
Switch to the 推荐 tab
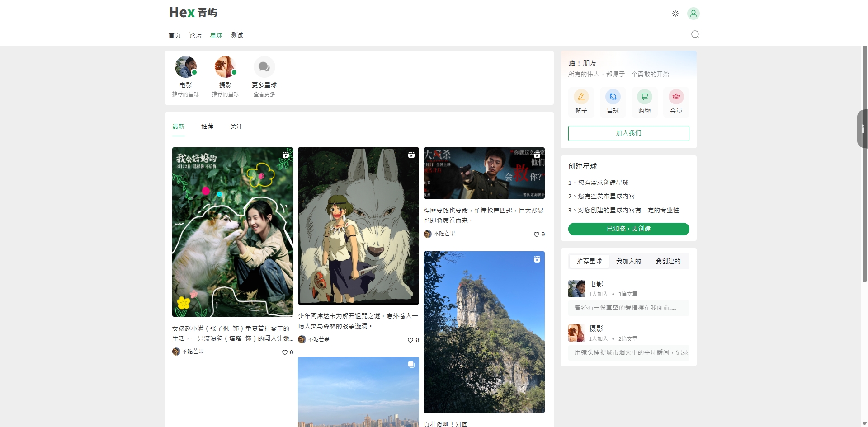[x=208, y=127]
